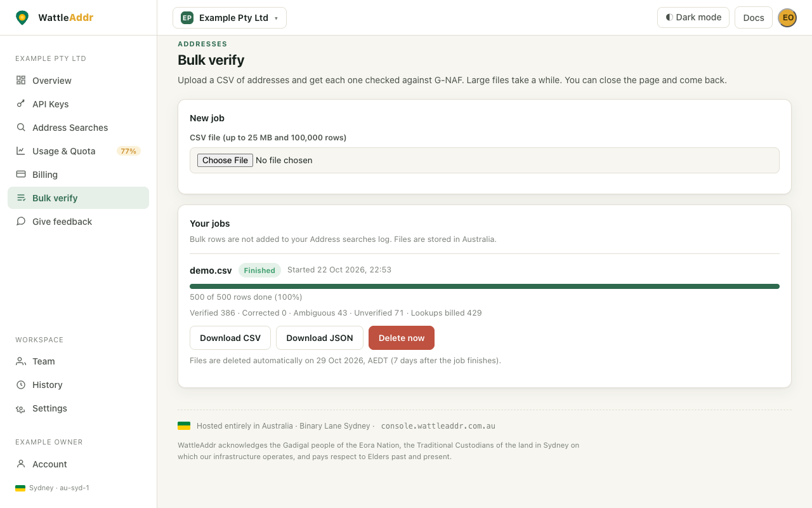Screen dimensions: 812x508
Task: Click the Address Searches magnifier icon
Action: point(21,127)
